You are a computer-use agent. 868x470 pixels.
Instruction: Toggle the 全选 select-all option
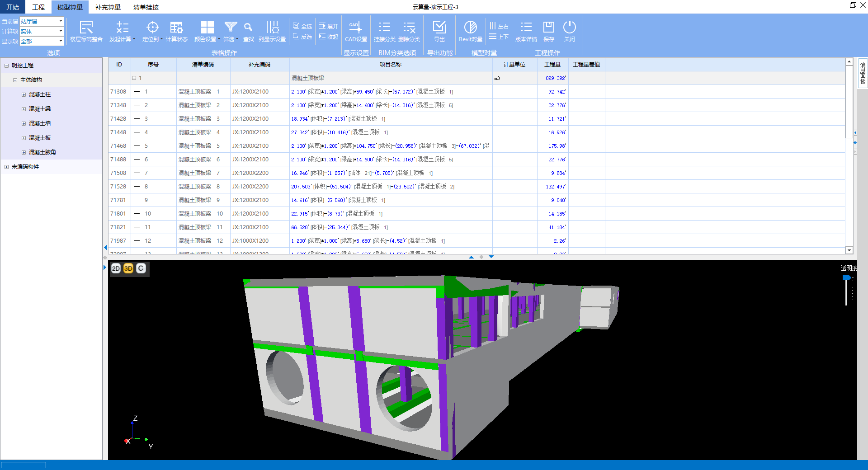(x=302, y=26)
